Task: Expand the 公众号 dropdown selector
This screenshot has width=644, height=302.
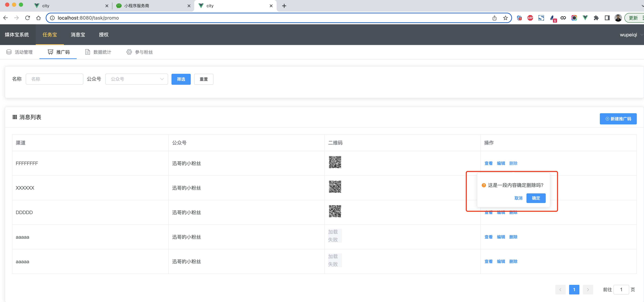Action: (x=136, y=79)
